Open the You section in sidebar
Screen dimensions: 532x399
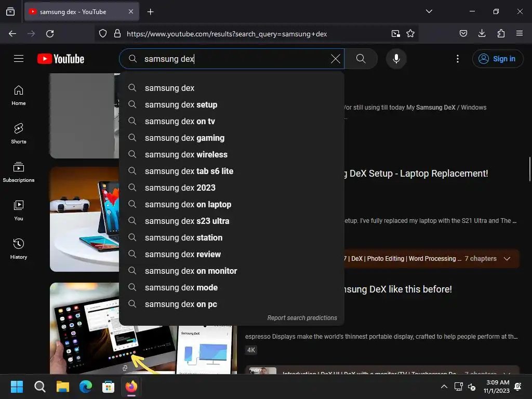point(19,210)
